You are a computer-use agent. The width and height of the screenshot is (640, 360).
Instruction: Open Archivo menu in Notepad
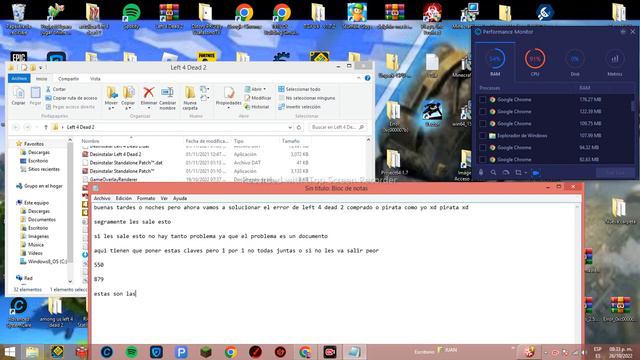point(102,198)
